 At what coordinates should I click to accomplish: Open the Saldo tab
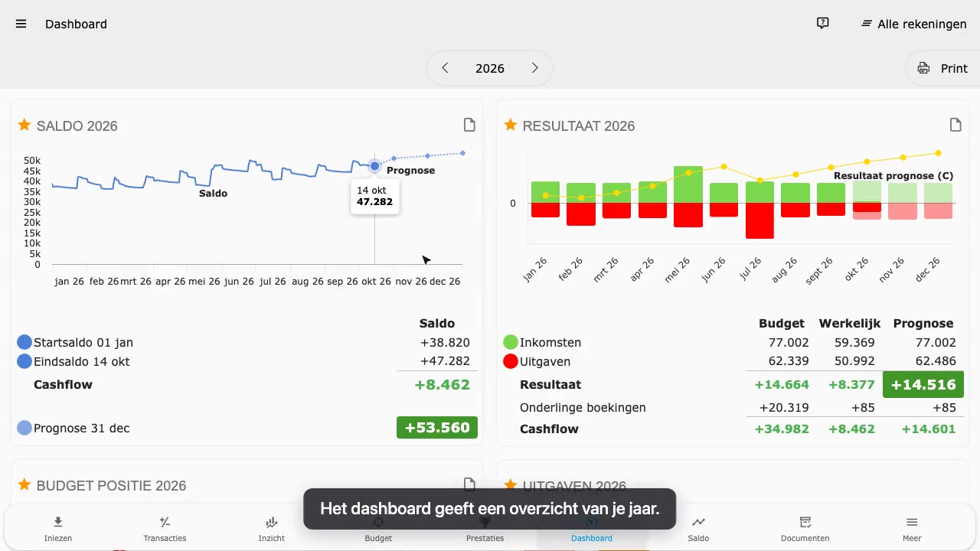(x=698, y=529)
